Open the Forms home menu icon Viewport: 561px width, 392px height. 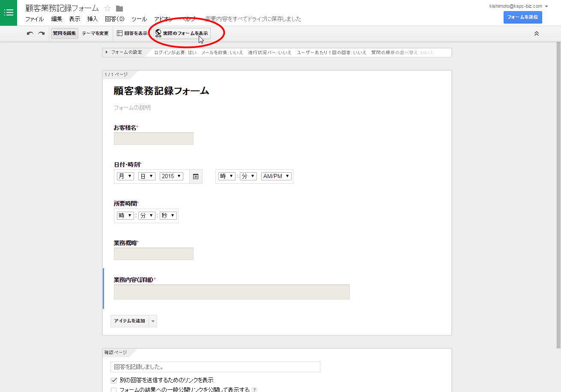pos(9,13)
